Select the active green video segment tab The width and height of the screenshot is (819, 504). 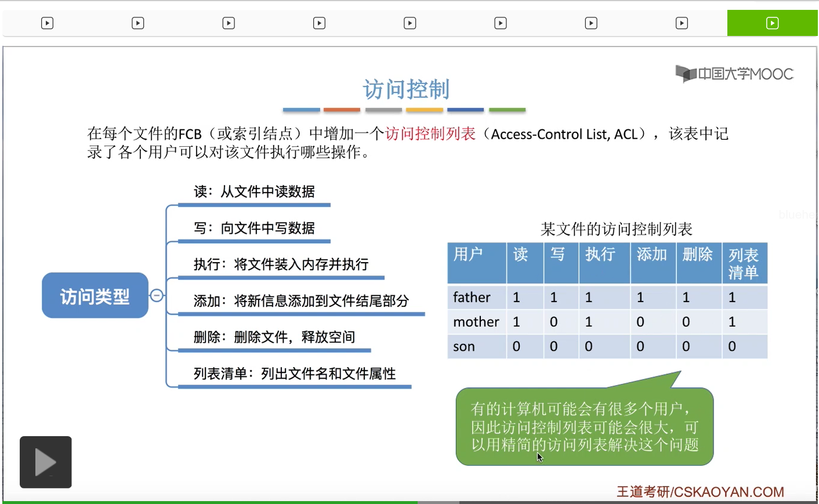tap(773, 23)
